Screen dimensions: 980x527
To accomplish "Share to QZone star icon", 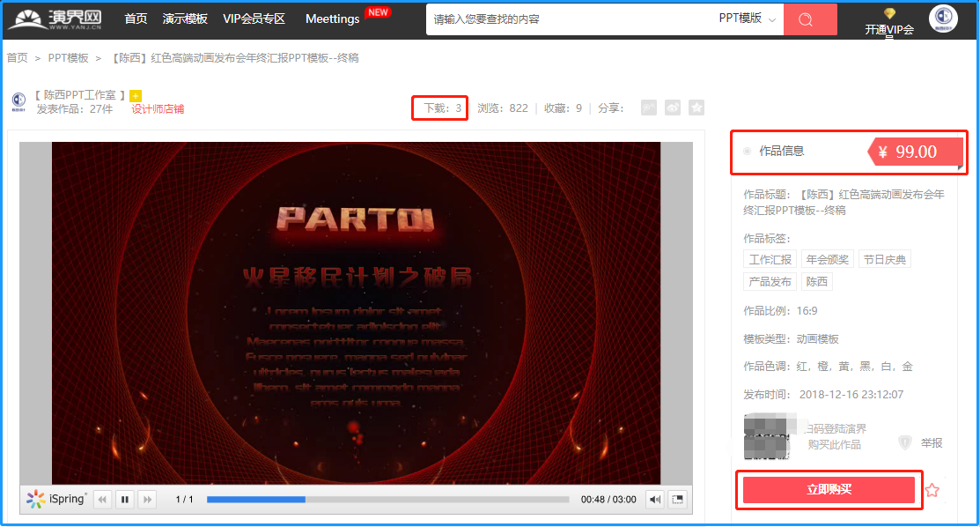I will [696, 108].
